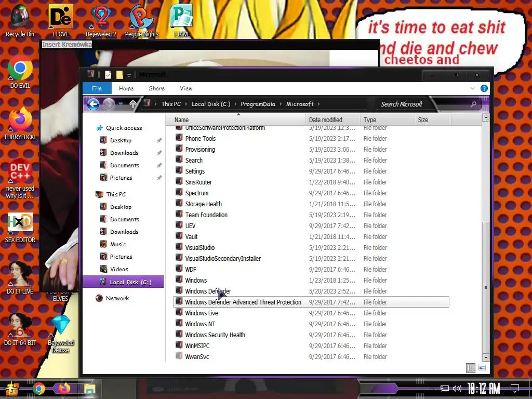Click the taskbar clock showing 10:12 AM
The height and width of the screenshot is (399, 532).
pyautogui.click(x=484, y=389)
